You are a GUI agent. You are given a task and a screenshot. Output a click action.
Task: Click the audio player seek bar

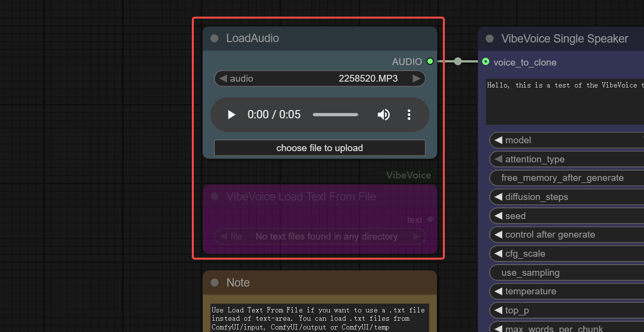[x=335, y=114]
